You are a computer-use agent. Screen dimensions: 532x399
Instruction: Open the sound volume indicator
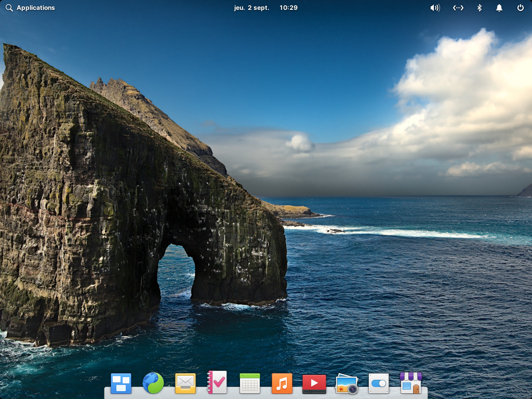click(x=435, y=8)
